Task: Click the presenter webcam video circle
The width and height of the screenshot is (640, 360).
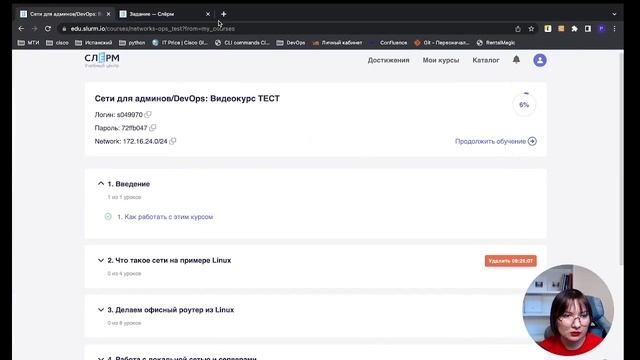Action: tap(568, 310)
